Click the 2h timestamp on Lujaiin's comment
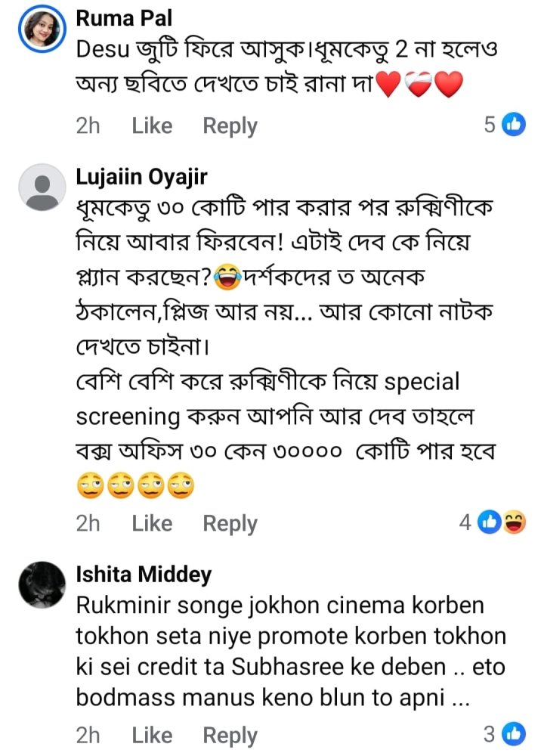This screenshot has width=544, height=756. coord(88,523)
